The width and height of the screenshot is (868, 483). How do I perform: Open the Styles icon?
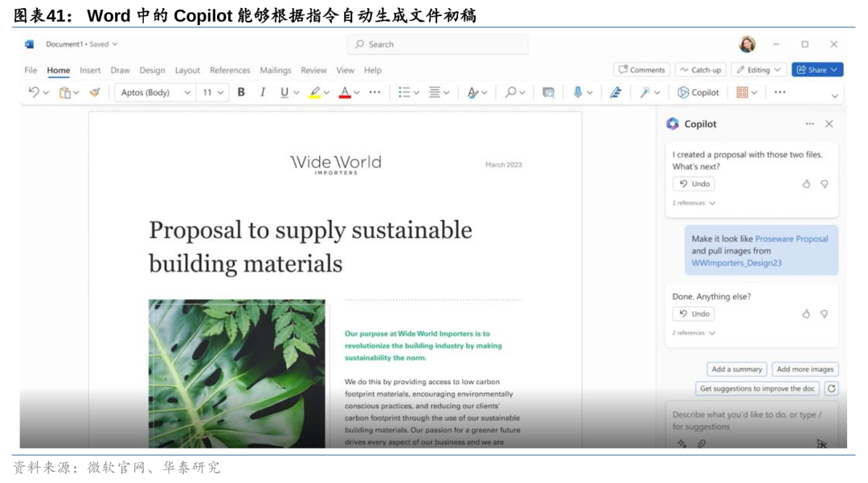click(473, 92)
